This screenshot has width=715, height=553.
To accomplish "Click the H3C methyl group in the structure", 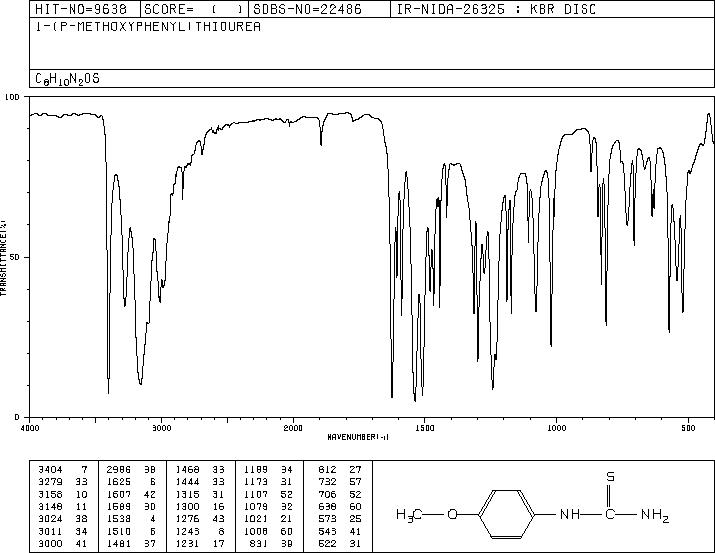I will (x=409, y=515).
